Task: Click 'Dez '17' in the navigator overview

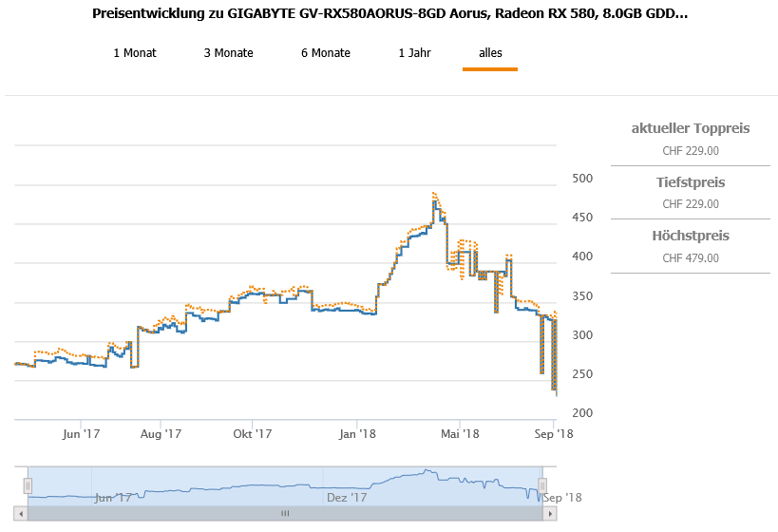Action: [347, 497]
